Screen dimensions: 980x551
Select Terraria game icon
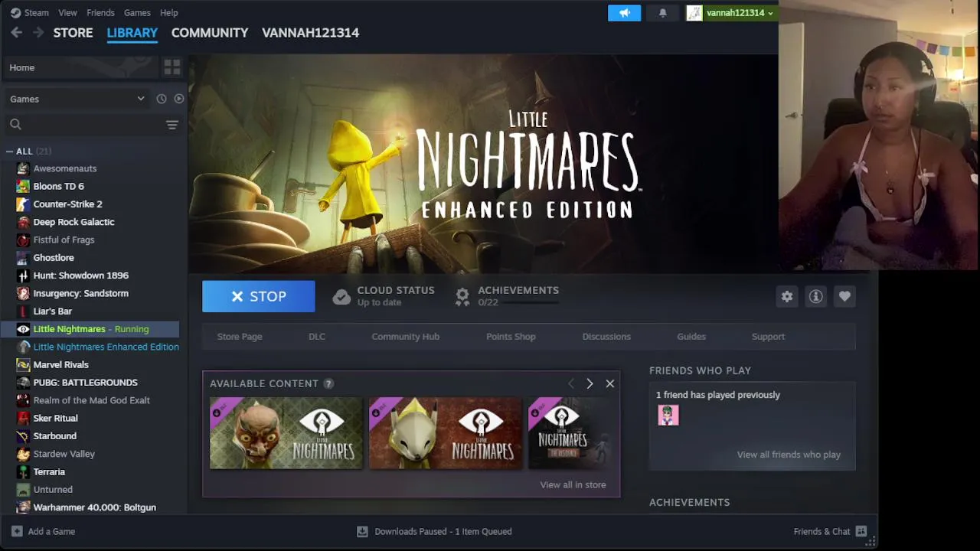[x=23, y=472]
